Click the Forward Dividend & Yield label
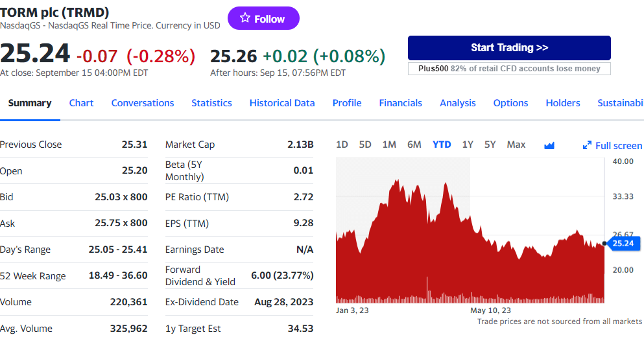 [200, 275]
